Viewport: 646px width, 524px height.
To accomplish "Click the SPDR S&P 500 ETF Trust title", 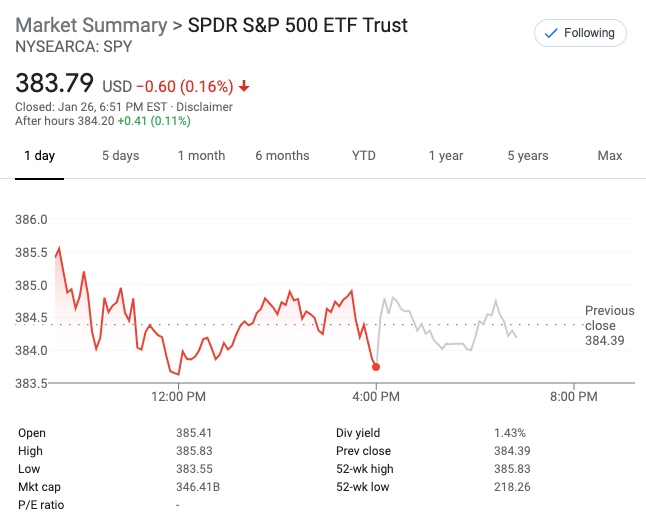I will click(x=298, y=25).
